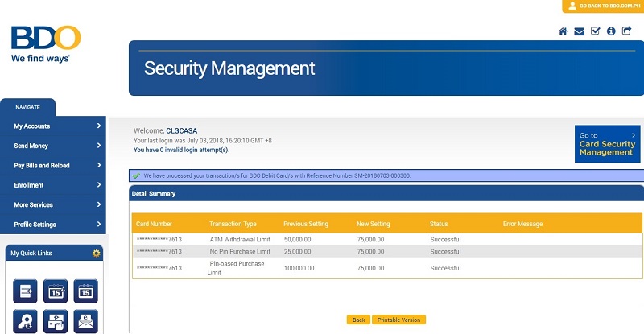Expand Enrollment menu arrow
This screenshot has width=644, height=334.
point(99,185)
